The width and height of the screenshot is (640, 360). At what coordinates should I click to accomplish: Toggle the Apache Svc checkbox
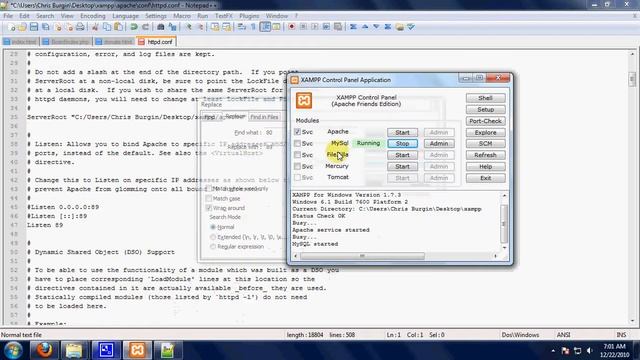pos(297,132)
